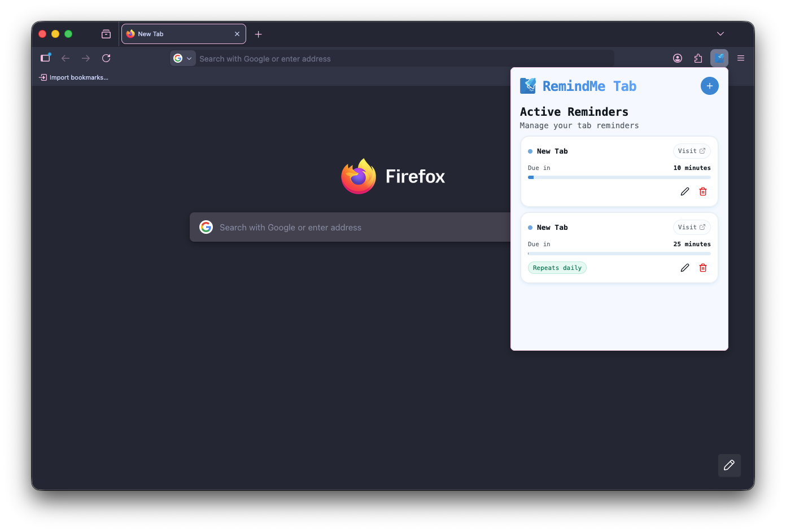
Task: Open the browser extensions puzzle icon
Action: pos(698,58)
